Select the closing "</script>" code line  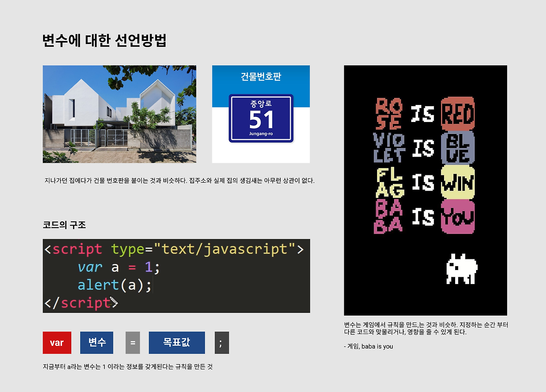[81, 303]
